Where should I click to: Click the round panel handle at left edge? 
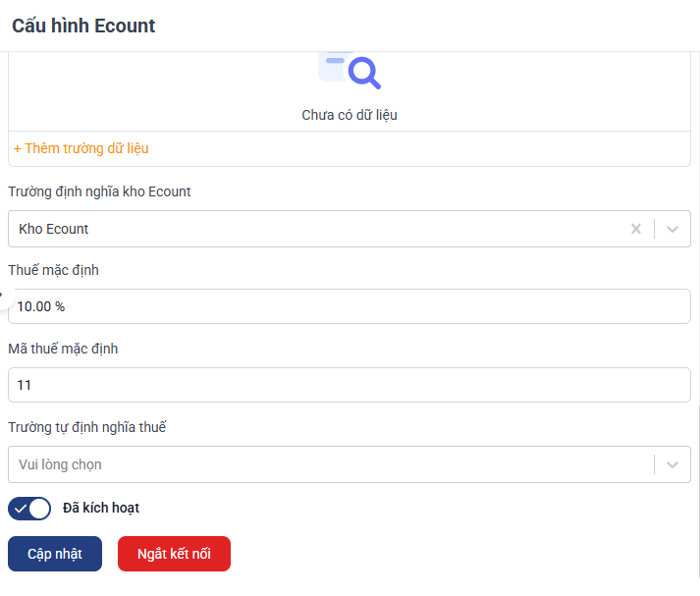pyautogui.click(x=3, y=295)
